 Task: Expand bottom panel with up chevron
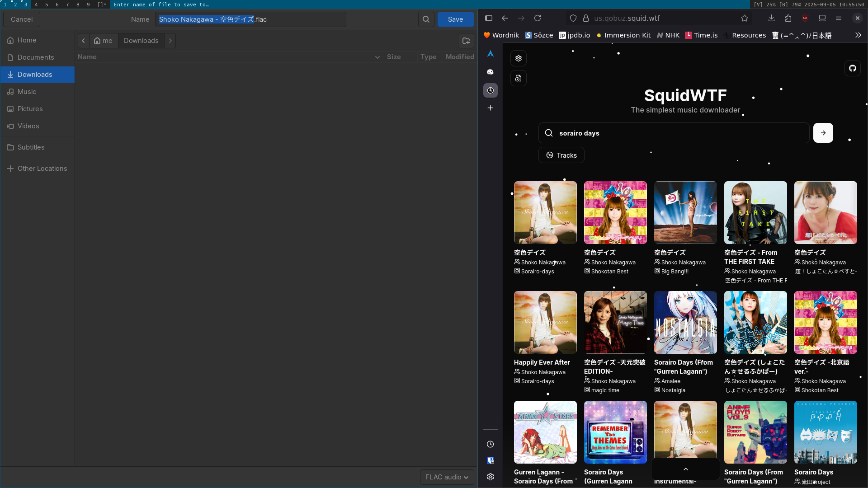(685, 469)
